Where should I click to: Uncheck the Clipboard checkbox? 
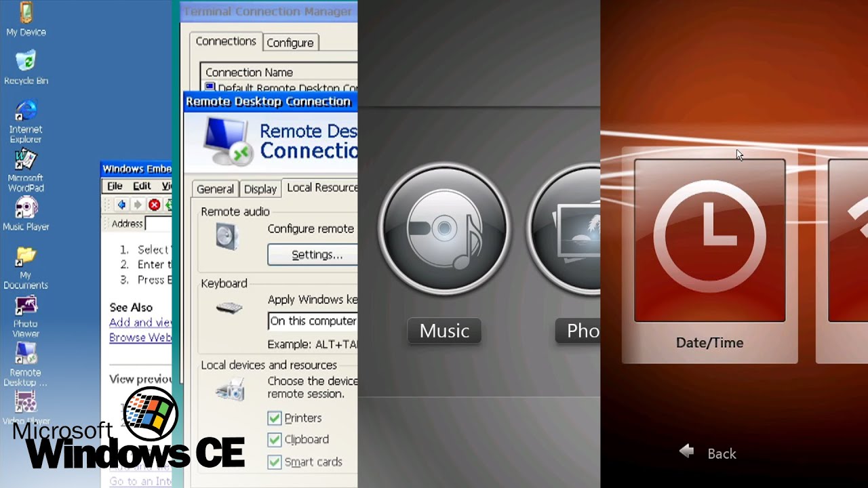275,440
